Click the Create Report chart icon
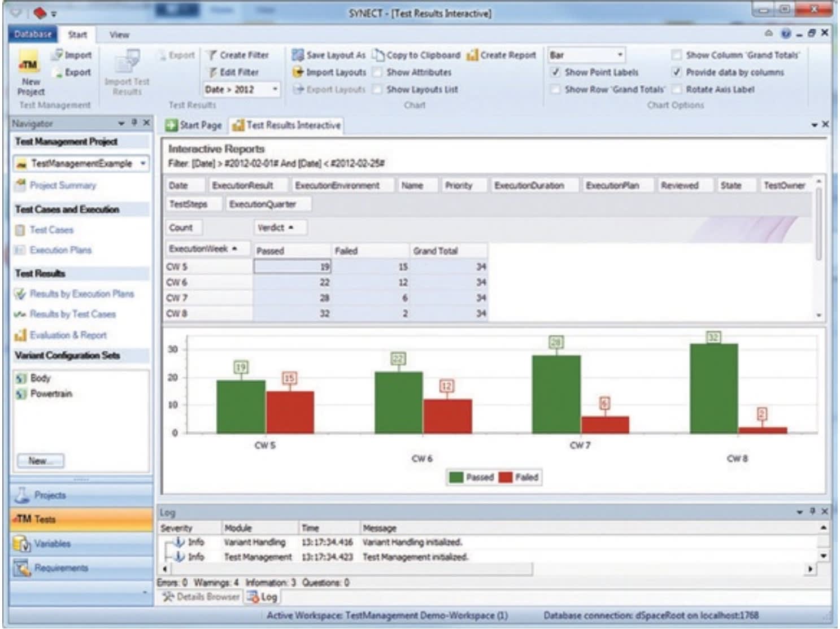Image resolution: width=840 pixels, height=629 pixels. [x=472, y=55]
